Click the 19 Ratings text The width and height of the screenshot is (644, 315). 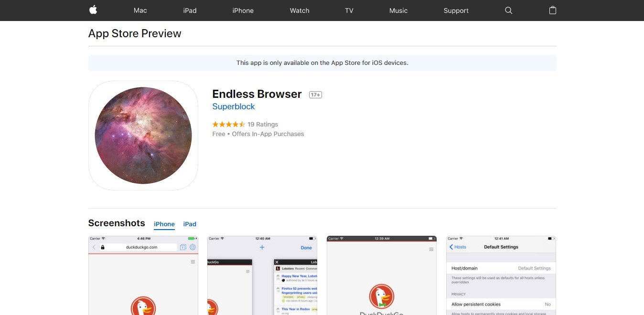[263, 125]
